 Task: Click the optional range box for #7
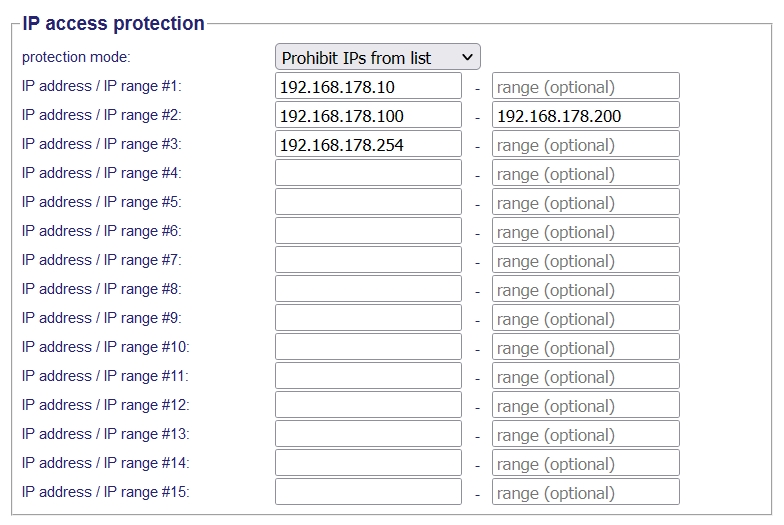coord(585,261)
